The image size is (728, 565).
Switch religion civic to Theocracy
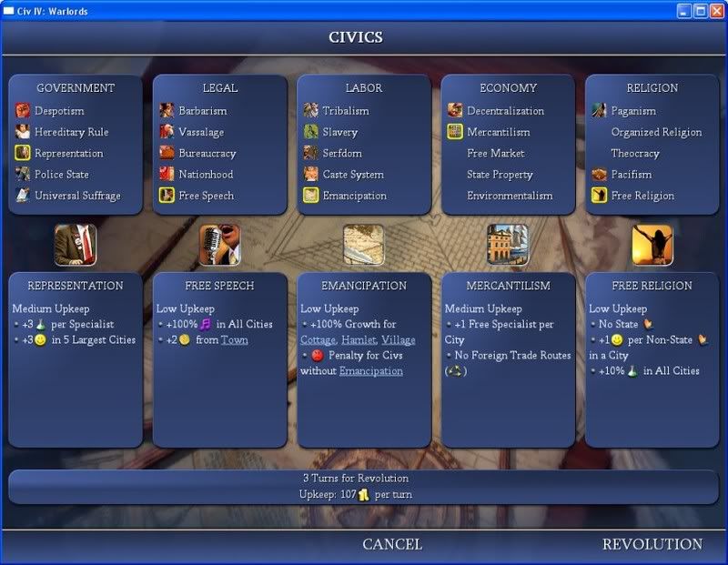tap(634, 154)
